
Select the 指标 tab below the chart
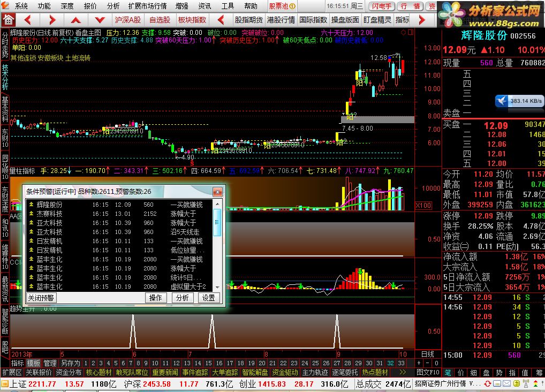pyautogui.click(x=17, y=363)
